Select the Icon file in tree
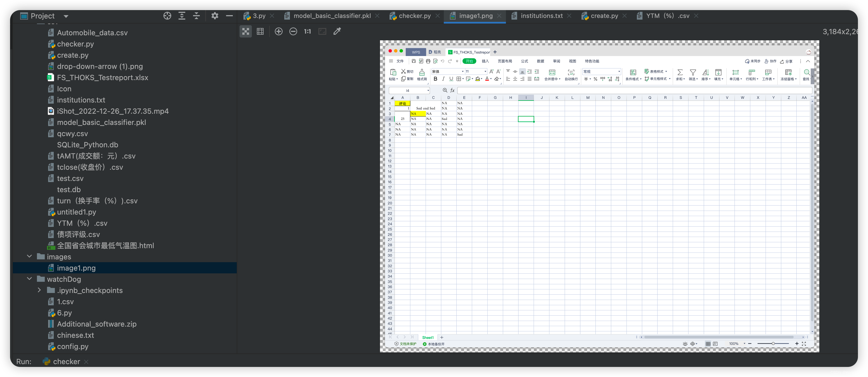 point(64,89)
